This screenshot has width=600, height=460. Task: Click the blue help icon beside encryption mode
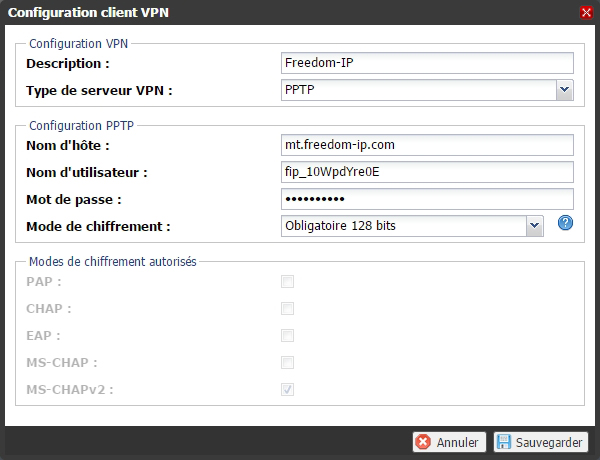click(x=565, y=223)
